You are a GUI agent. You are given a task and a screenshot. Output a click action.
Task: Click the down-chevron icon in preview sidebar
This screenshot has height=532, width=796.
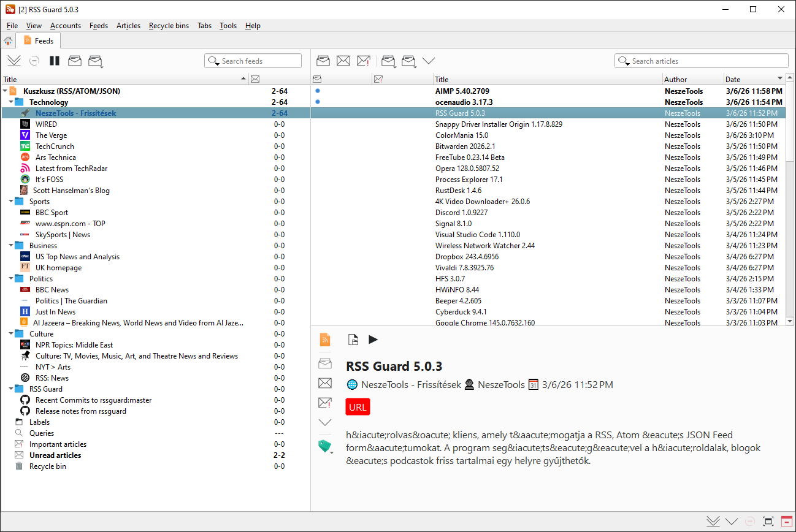tap(325, 422)
